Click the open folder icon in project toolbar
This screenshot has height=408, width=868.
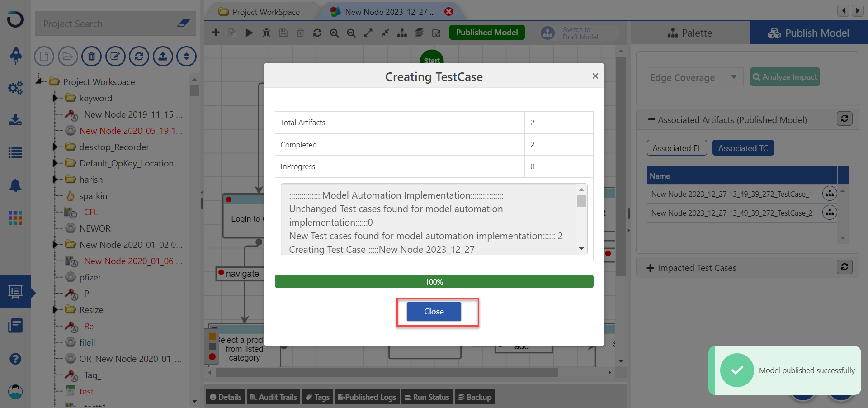68,57
